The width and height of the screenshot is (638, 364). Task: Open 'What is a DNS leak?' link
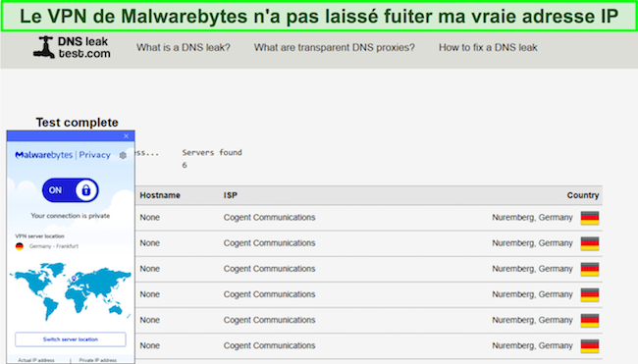(184, 47)
